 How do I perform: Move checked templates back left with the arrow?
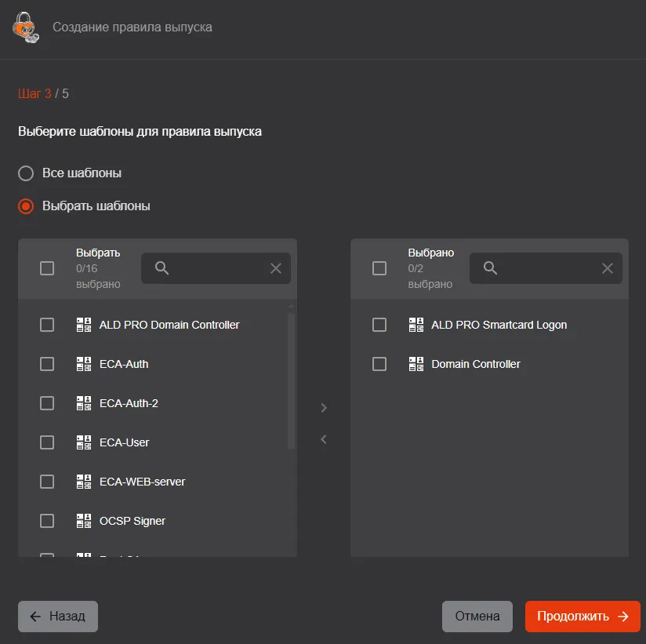pyautogui.click(x=324, y=439)
